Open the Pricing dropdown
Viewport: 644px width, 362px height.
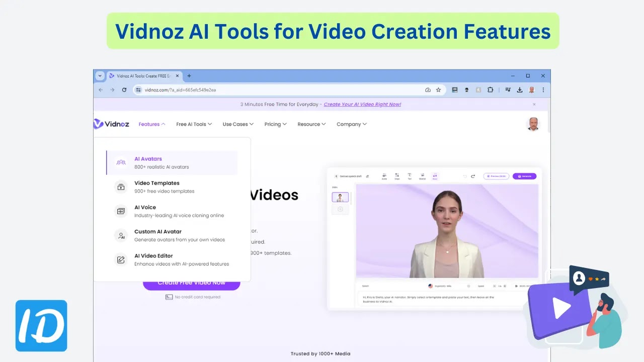(275, 124)
